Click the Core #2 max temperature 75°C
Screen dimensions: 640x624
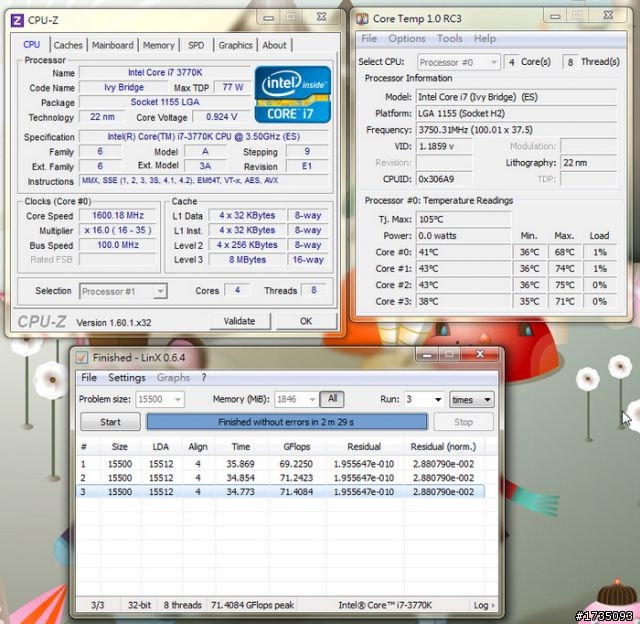(x=564, y=285)
